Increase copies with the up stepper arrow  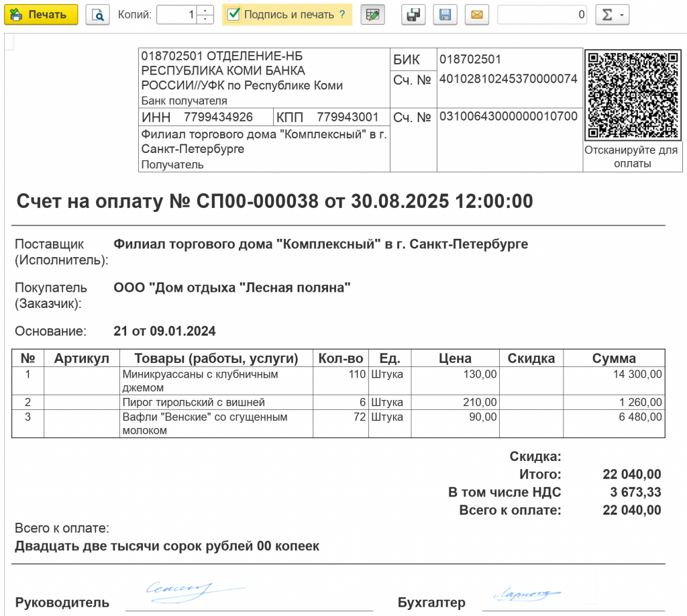[205, 9]
